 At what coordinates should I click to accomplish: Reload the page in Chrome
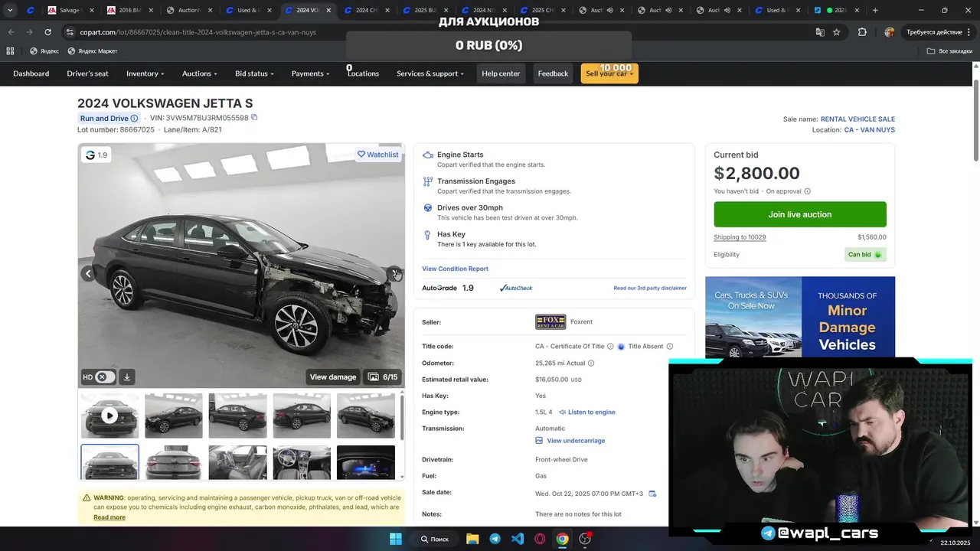(47, 32)
